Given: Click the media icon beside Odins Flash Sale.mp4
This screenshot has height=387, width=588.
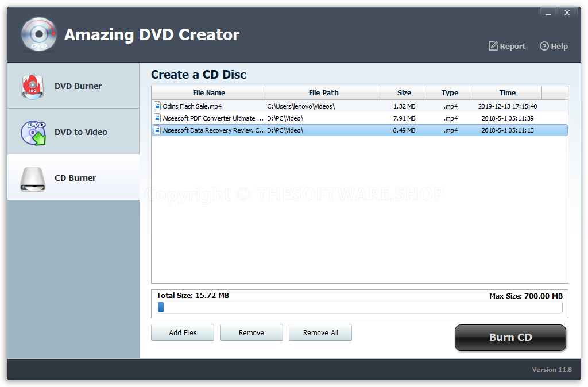Looking at the screenshot, I should point(157,106).
